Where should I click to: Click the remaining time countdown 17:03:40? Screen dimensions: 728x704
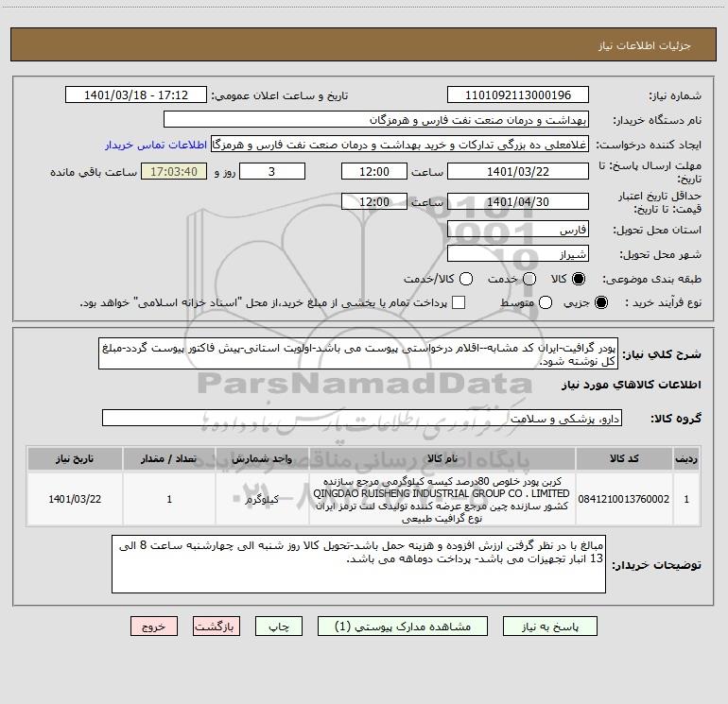coord(174,171)
